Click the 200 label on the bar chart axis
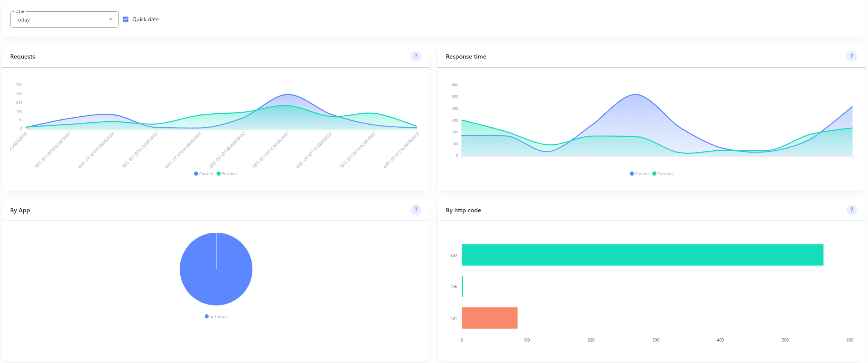The image size is (868, 363). pos(453,255)
